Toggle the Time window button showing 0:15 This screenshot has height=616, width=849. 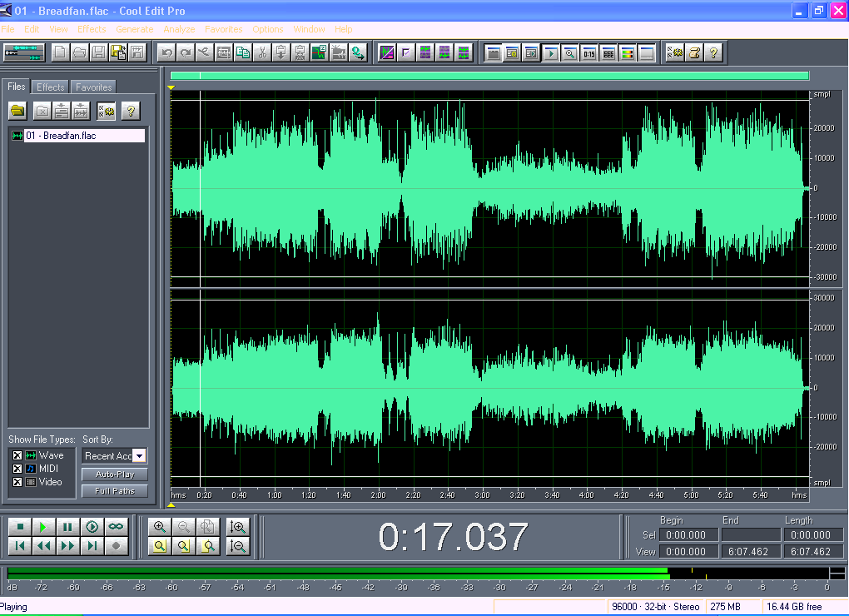pos(589,52)
